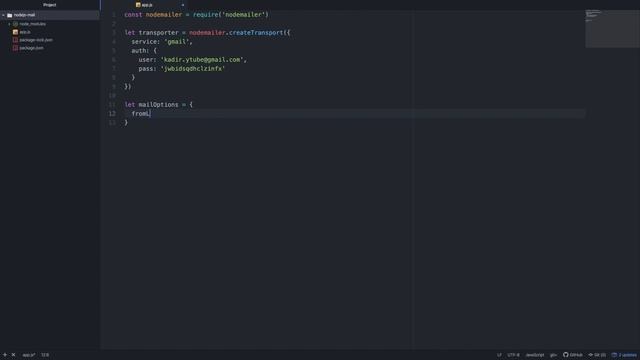The width and height of the screenshot is (640, 360).
Task: Click the app.js file name in status bar
Action: 29,355
